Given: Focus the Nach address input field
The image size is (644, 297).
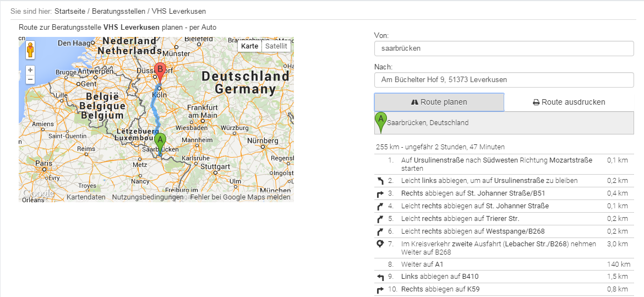Looking at the screenshot, I should coord(504,80).
